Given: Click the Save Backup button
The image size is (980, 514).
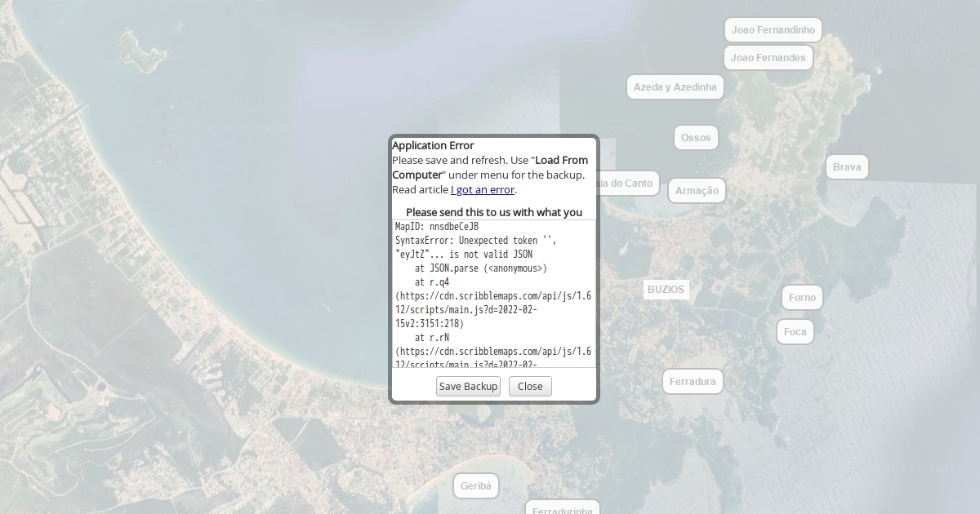Looking at the screenshot, I should 468,386.
